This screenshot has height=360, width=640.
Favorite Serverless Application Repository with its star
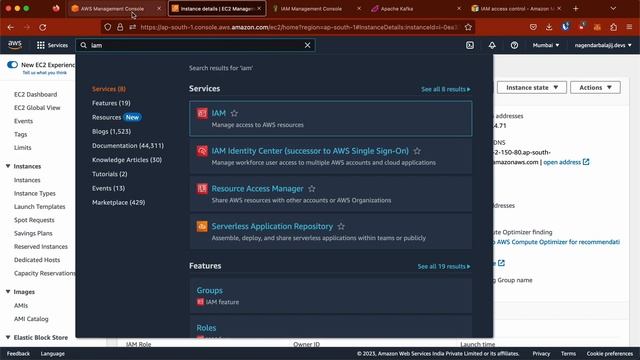click(x=341, y=227)
